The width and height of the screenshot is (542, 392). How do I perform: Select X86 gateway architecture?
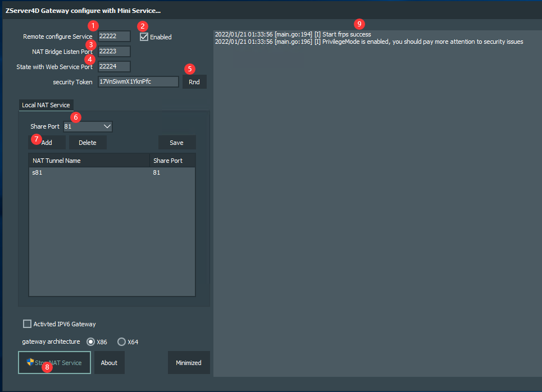91,341
